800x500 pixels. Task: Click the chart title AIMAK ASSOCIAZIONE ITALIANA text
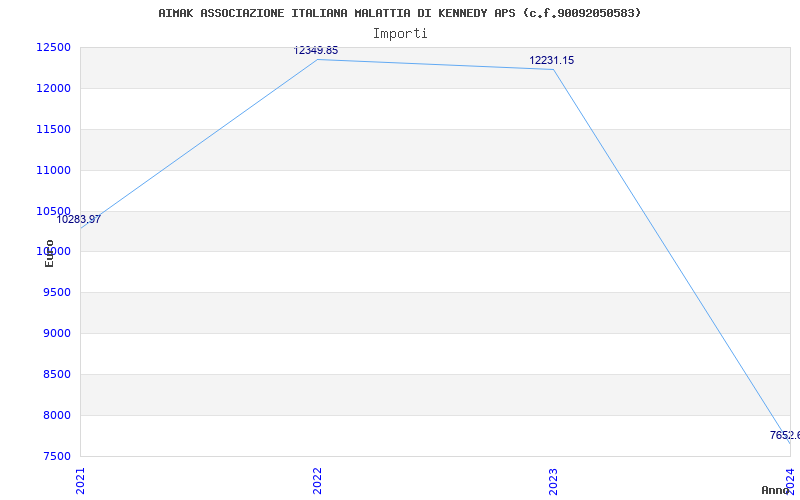(399, 13)
